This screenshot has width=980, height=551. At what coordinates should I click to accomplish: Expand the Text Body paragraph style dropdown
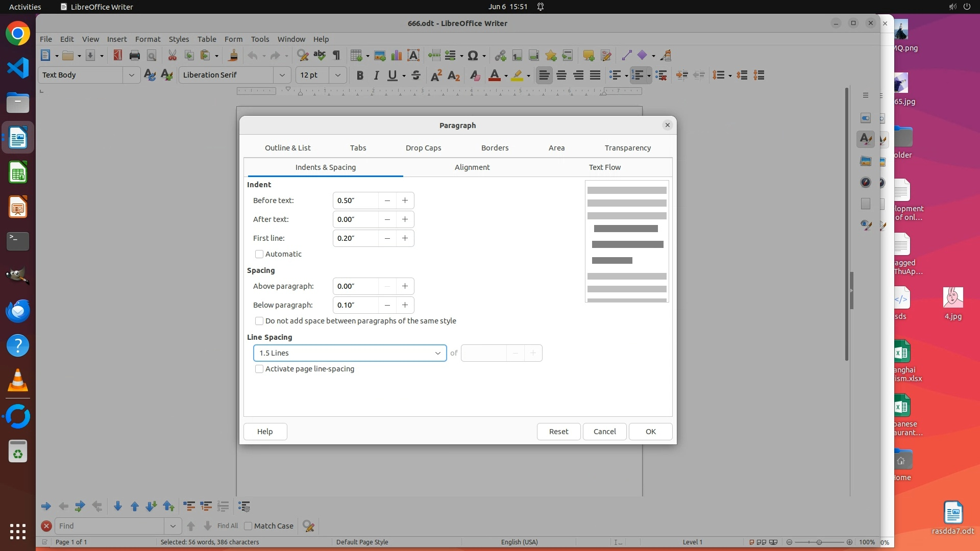[131, 75]
